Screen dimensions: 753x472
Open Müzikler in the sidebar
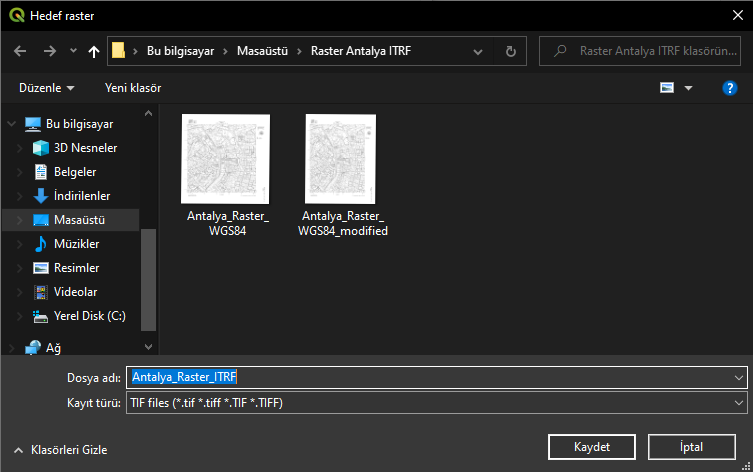(76, 244)
